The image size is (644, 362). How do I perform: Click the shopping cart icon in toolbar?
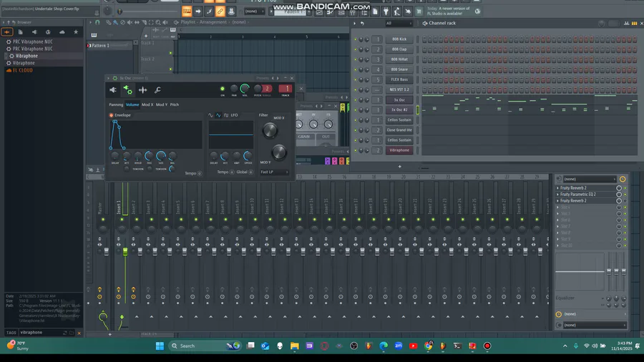(x=419, y=12)
